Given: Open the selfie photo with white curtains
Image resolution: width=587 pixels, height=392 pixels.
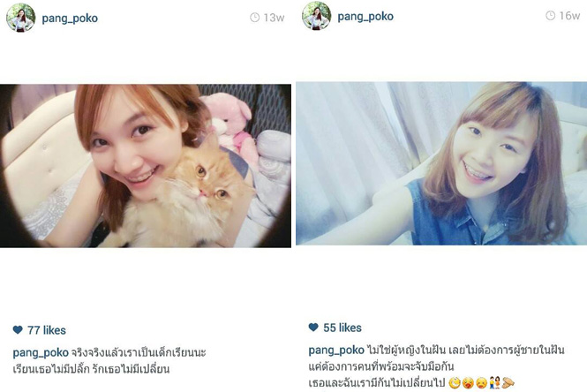Looking at the screenshot, I should tap(441, 163).
